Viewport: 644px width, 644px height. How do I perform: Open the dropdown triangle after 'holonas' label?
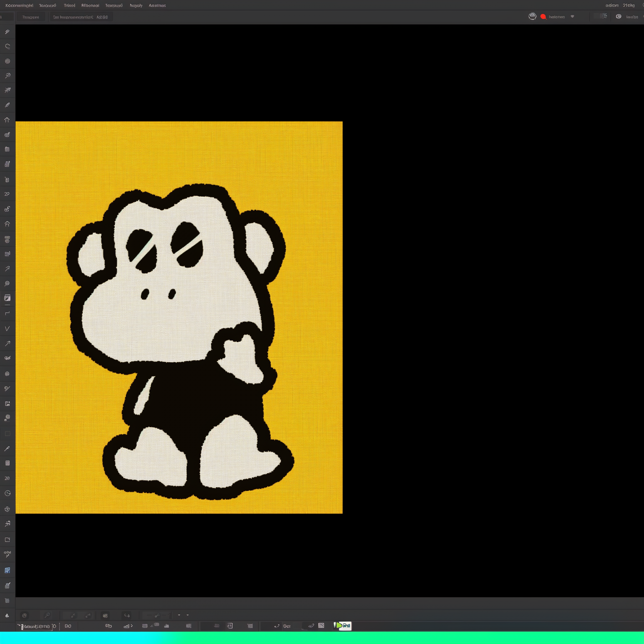pyautogui.click(x=573, y=16)
